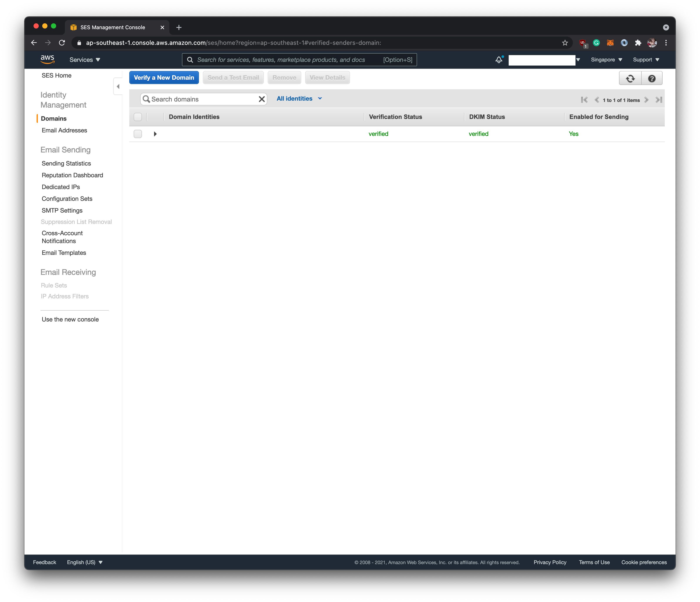Click Use the new console link

coord(70,320)
